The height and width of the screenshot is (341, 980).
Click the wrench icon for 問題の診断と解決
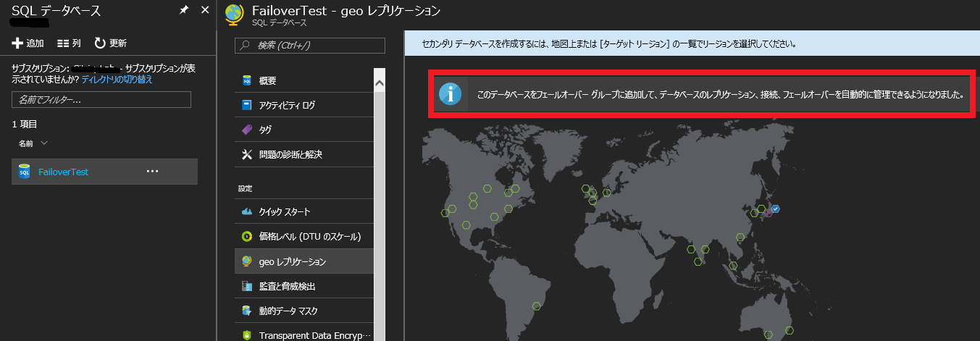pos(246,154)
